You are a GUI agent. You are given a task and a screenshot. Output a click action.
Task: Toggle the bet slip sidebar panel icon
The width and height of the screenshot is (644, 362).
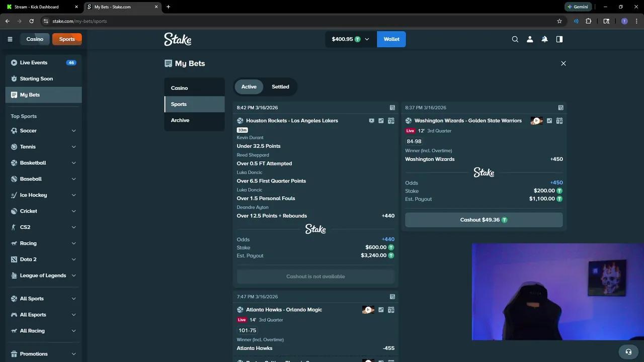[559, 39]
